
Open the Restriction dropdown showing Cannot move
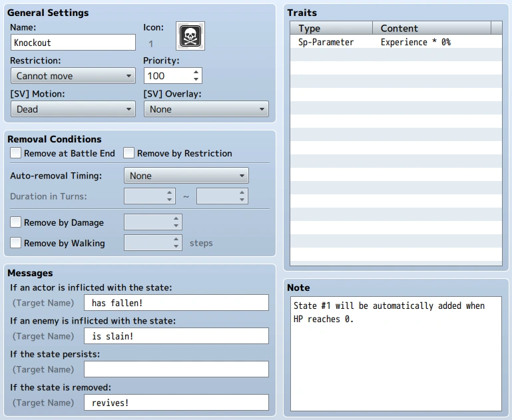pos(73,76)
